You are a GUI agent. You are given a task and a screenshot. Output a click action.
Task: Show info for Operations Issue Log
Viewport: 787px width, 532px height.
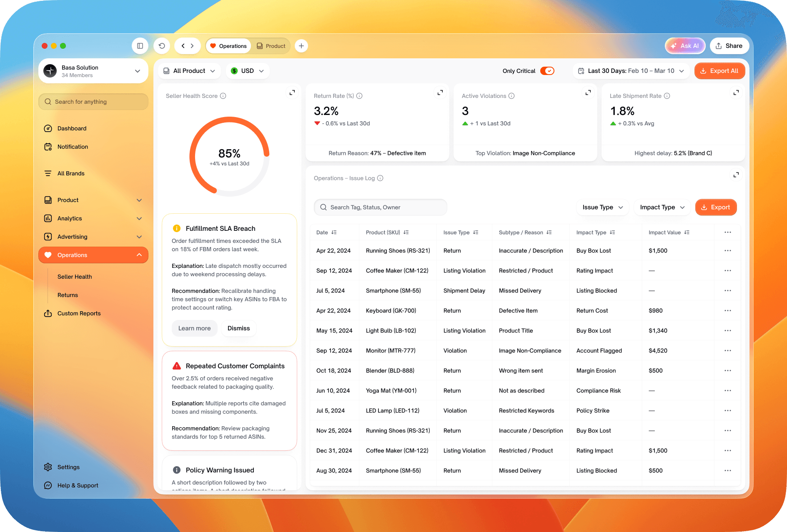[x=380, y=178]
